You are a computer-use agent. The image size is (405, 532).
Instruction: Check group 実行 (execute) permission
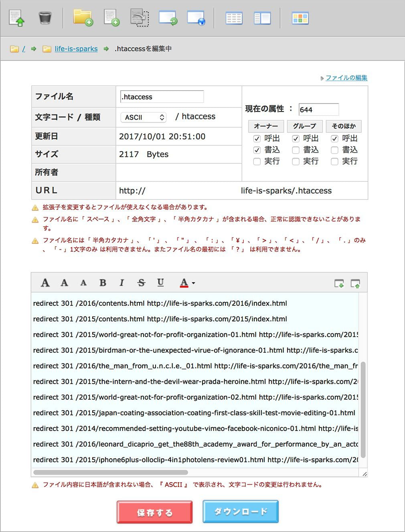tap(296, 162)
